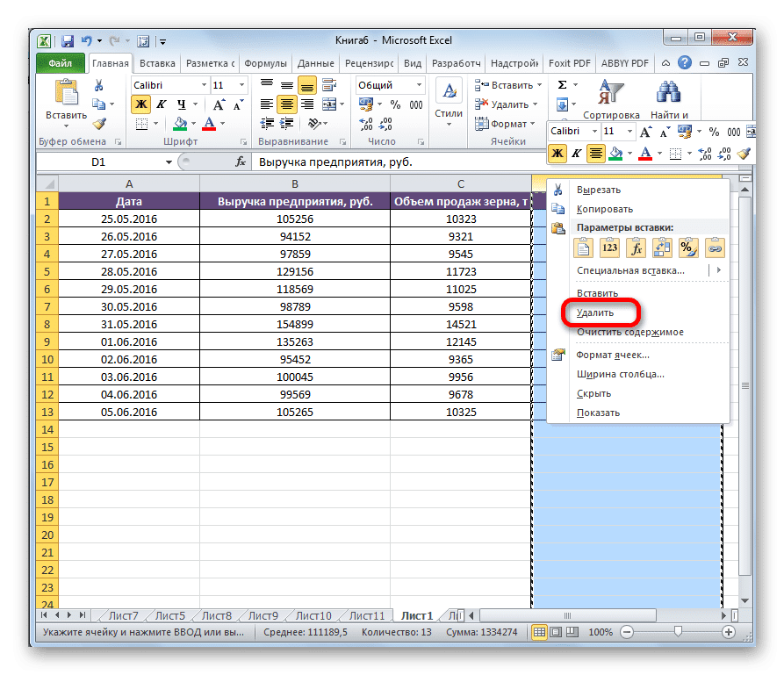Click the Name Box showing D1
Image resolution: width=784 pixels, height=675 pixels.
[99, 162]
